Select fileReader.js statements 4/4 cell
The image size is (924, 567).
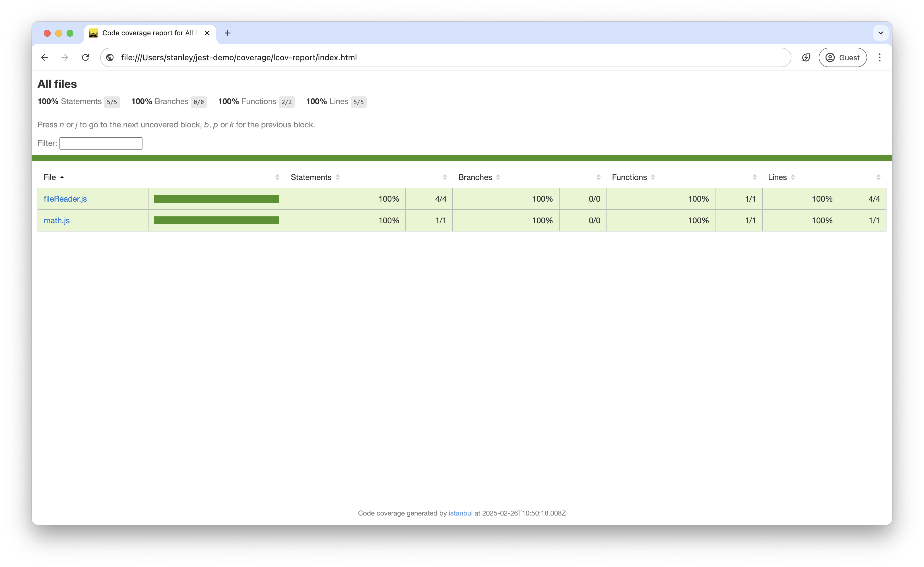point(429,199)
